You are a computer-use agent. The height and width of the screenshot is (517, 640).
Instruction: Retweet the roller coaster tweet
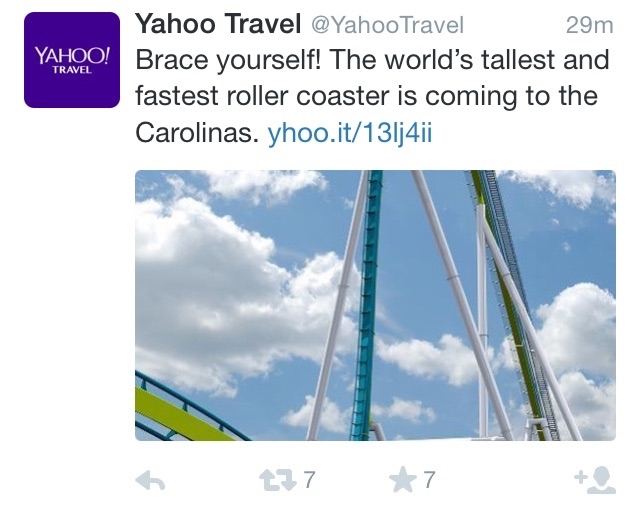278,480
